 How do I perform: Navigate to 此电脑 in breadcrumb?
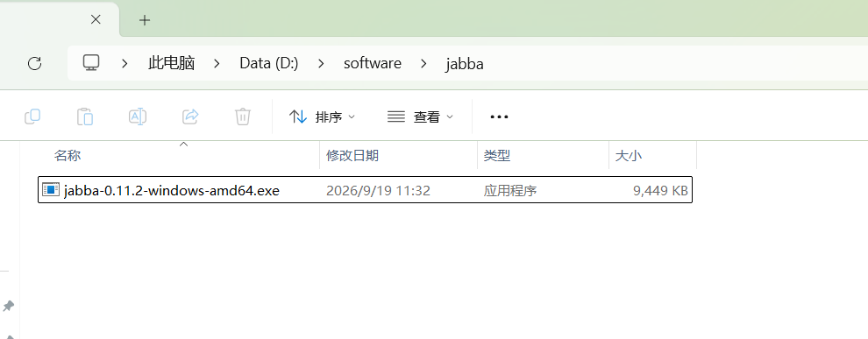coord(172,63)
